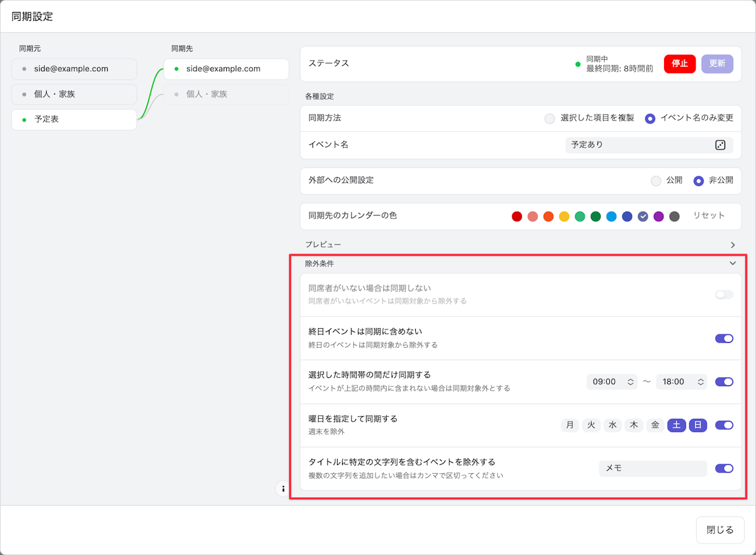Toggle the selected 土 weekday button

click(x=677, y=425)
